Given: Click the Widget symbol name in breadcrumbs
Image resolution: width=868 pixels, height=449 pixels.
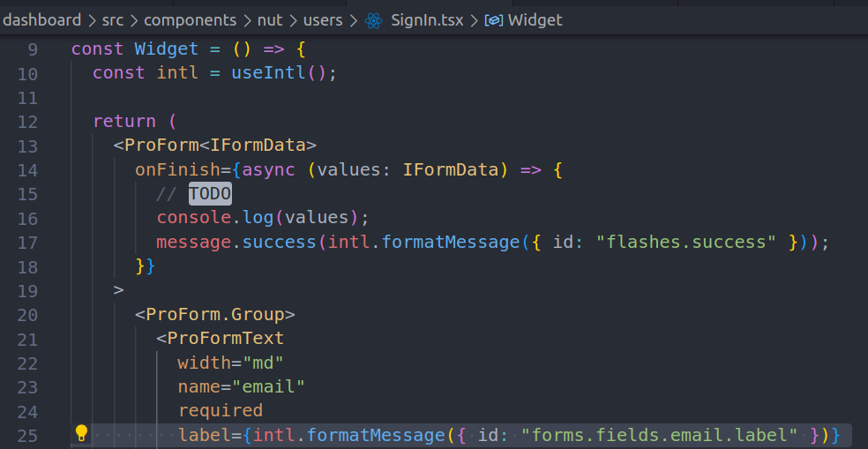Looking at the screenshot, I should point(535,19).
